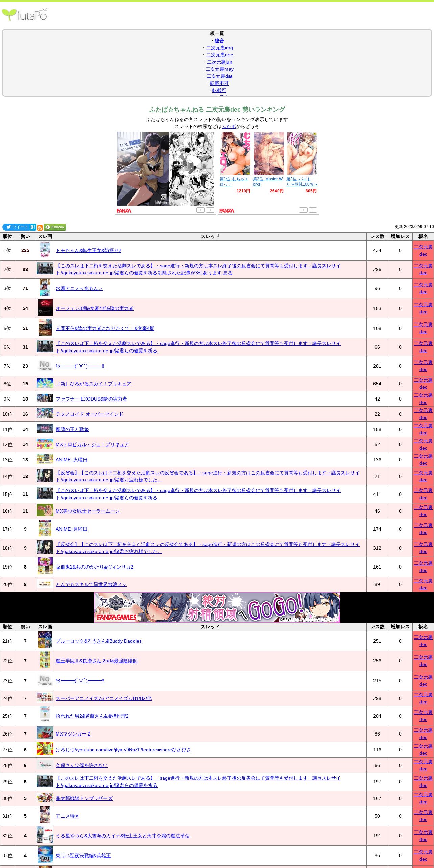This screenshot has height=868, width=434.
Task: Select 二次元裏jun in the board list
Action: (219, 62)
